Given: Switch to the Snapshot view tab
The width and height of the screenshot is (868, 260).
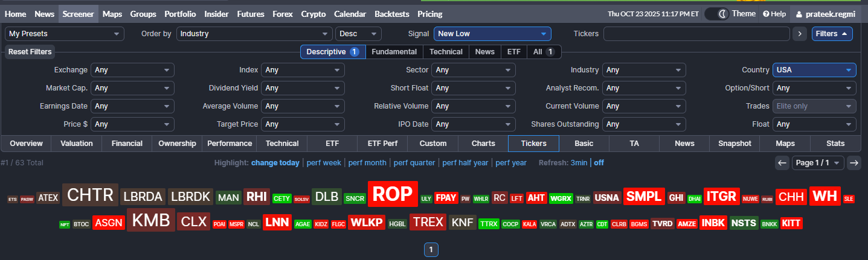Looking at the screenshot, I should coord(735,144).
